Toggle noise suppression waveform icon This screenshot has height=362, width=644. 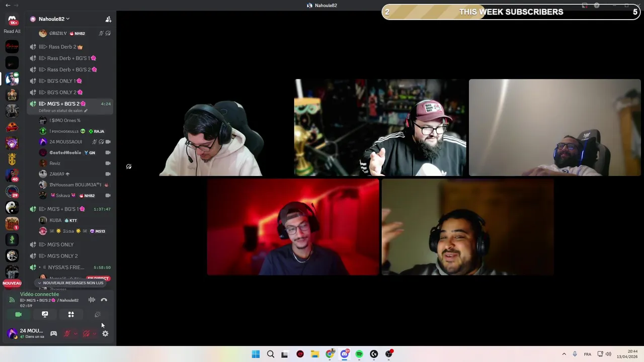92,300
